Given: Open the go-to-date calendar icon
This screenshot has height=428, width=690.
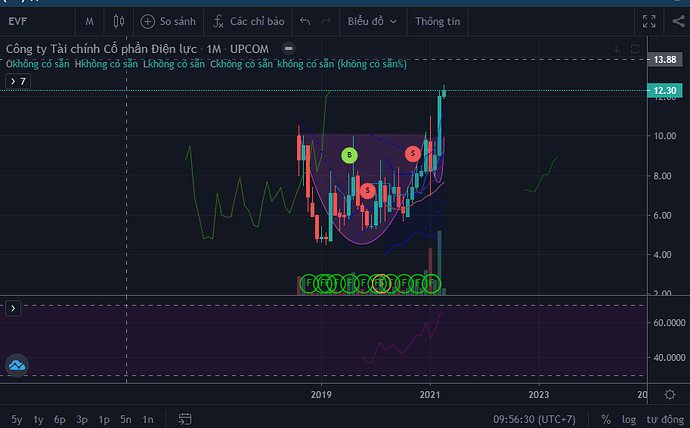Looking at the screenshot, I should (x=185, y=418).
